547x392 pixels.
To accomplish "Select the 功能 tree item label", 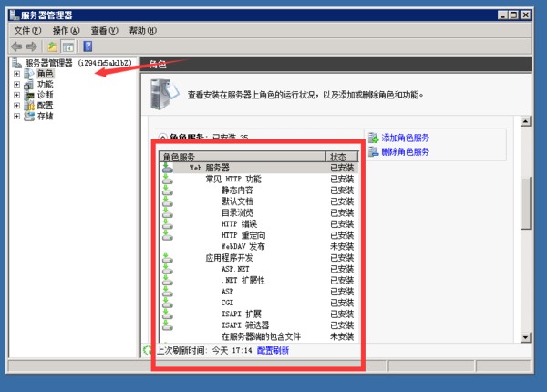I will (46, 85).
